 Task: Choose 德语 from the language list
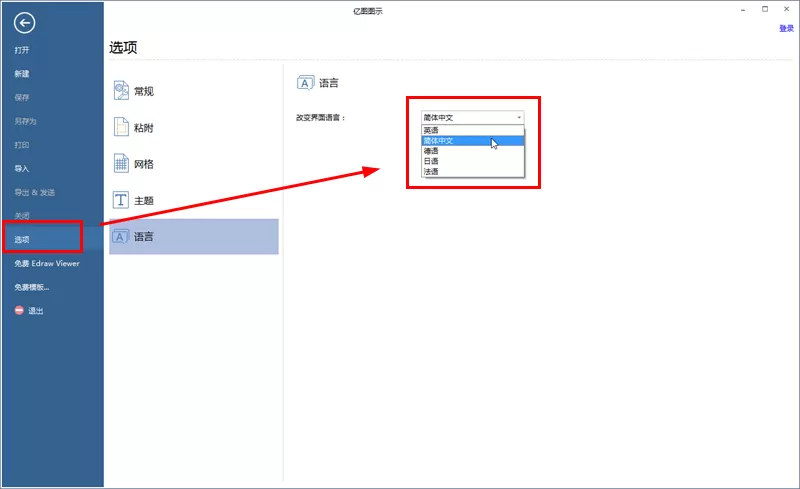473,151
